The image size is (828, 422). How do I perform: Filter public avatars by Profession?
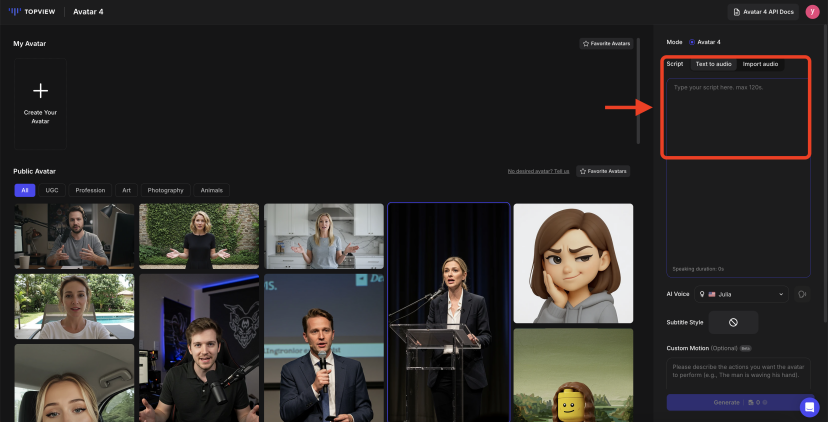click(x=90, y=190)
